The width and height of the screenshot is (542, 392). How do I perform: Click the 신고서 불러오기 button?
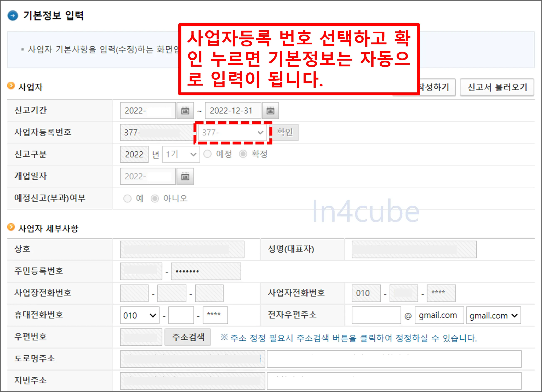[497, 87]
